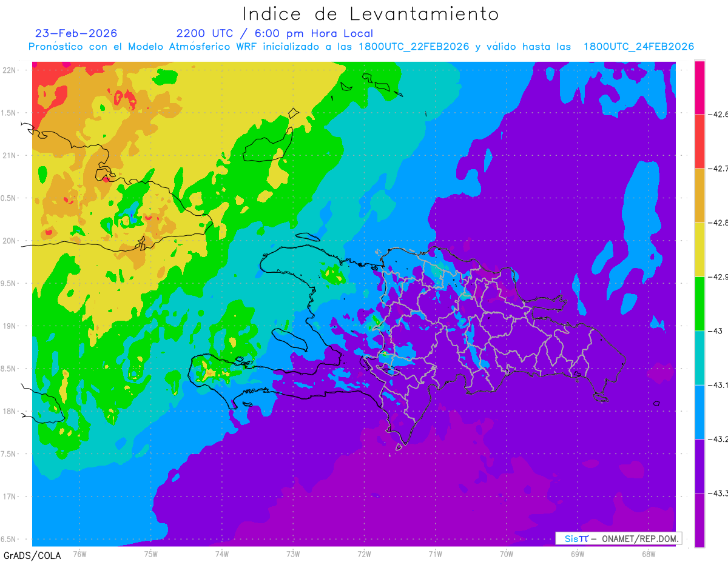Click colorbar value "-42.9"

(x=718, y=276)
